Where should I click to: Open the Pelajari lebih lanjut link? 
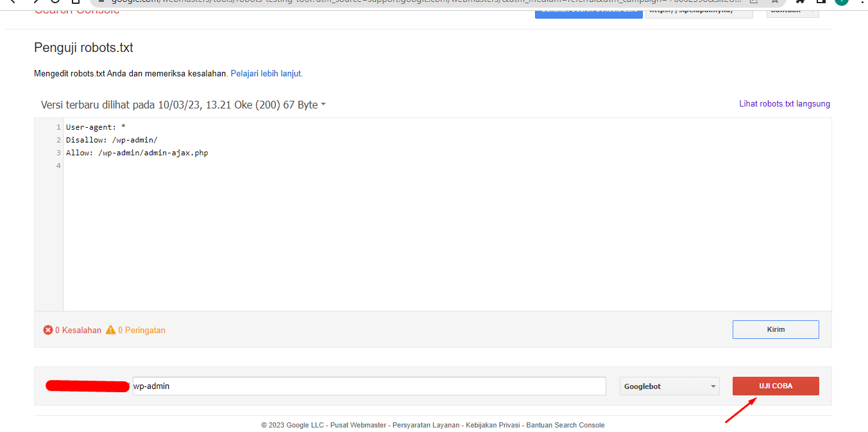[x=266, y=74]
